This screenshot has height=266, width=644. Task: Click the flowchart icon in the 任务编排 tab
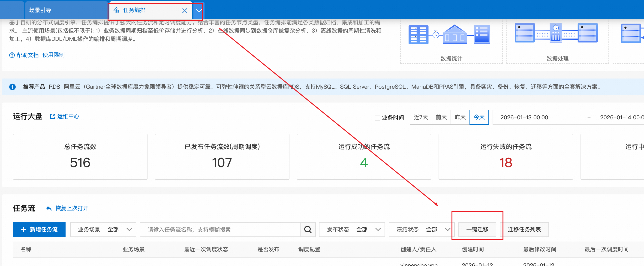click(x=117, y=10)
